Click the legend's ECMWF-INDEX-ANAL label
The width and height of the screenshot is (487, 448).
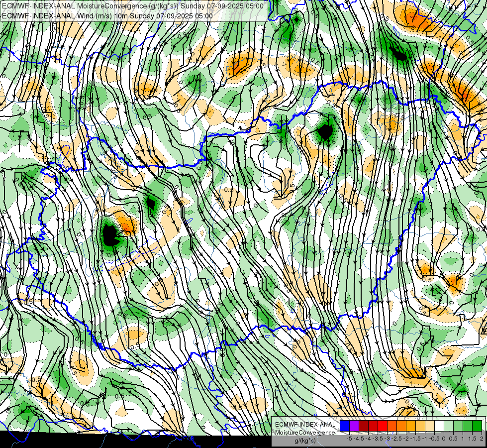305,425
